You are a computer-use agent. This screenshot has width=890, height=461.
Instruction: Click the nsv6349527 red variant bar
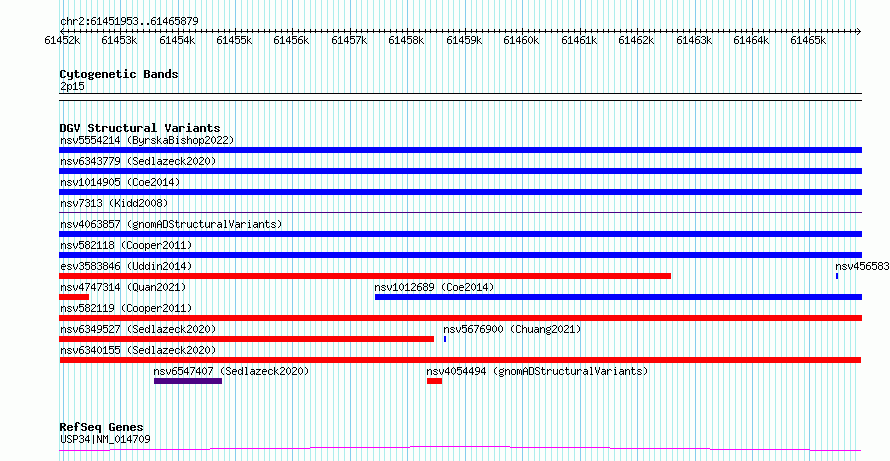[246, 339]
